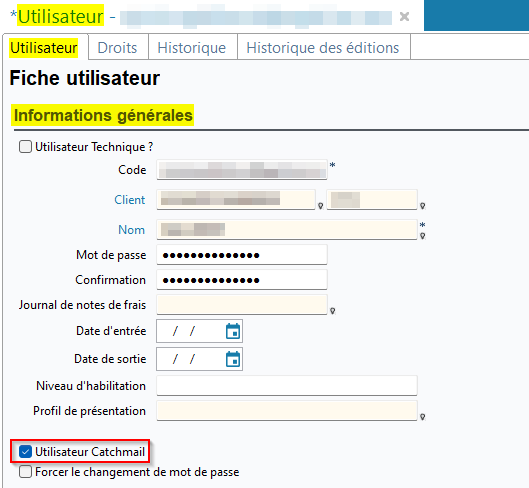Check Forcer le changement de mot de passe
The width and height of the screenshot is (529, 488).
[25, 472]
